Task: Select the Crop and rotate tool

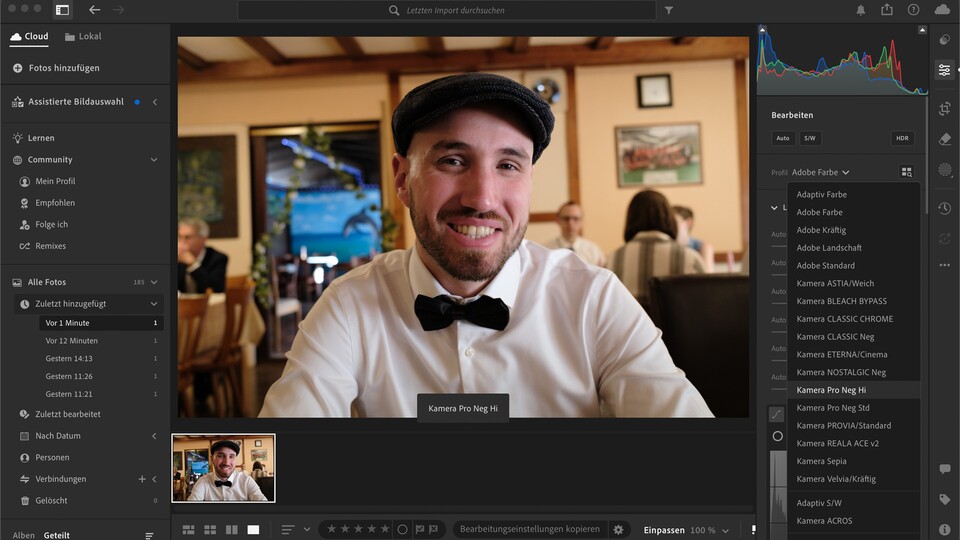Action: (x=944, y=108)
